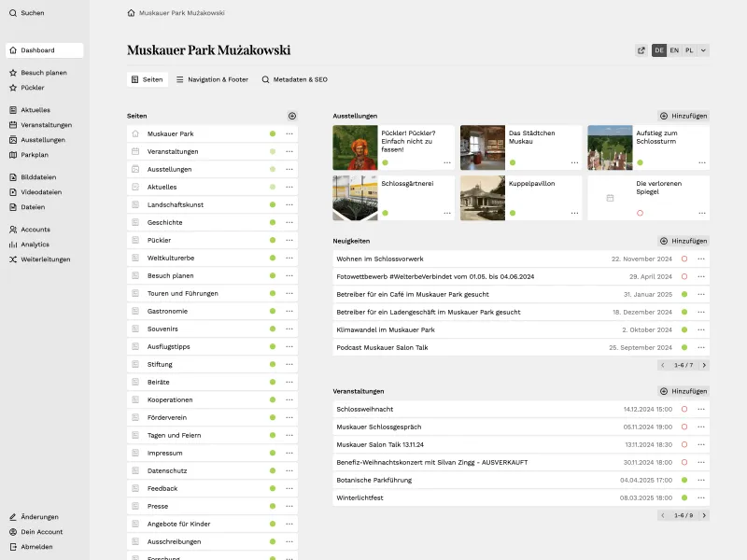
Task: Open the site preview in new tab
Action: click(x=641, y=50)
